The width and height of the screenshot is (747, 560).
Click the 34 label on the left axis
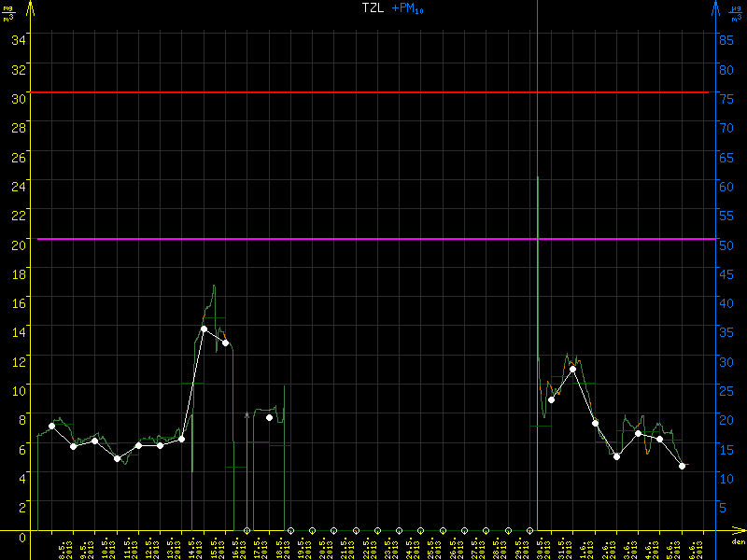coord(19,39)
